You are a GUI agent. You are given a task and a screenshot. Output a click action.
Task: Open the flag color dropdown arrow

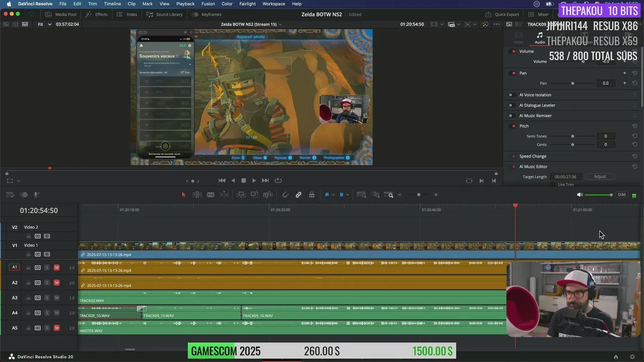pos(333,195)
